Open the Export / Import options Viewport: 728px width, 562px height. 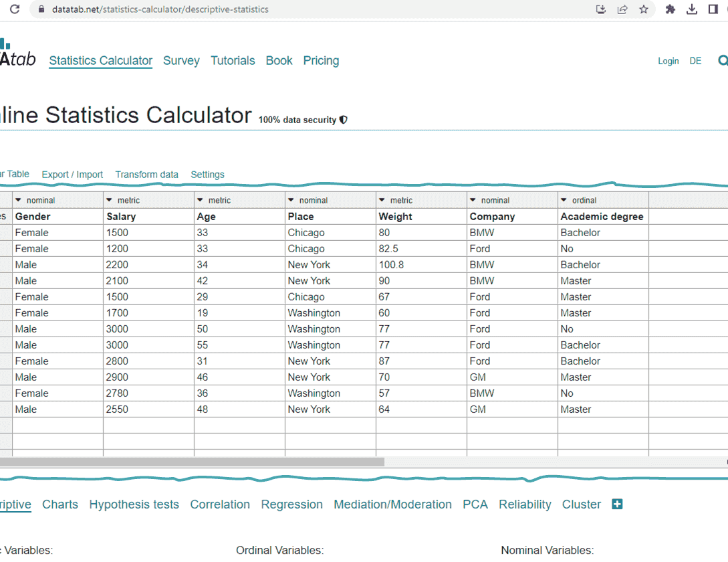point(72,174)
